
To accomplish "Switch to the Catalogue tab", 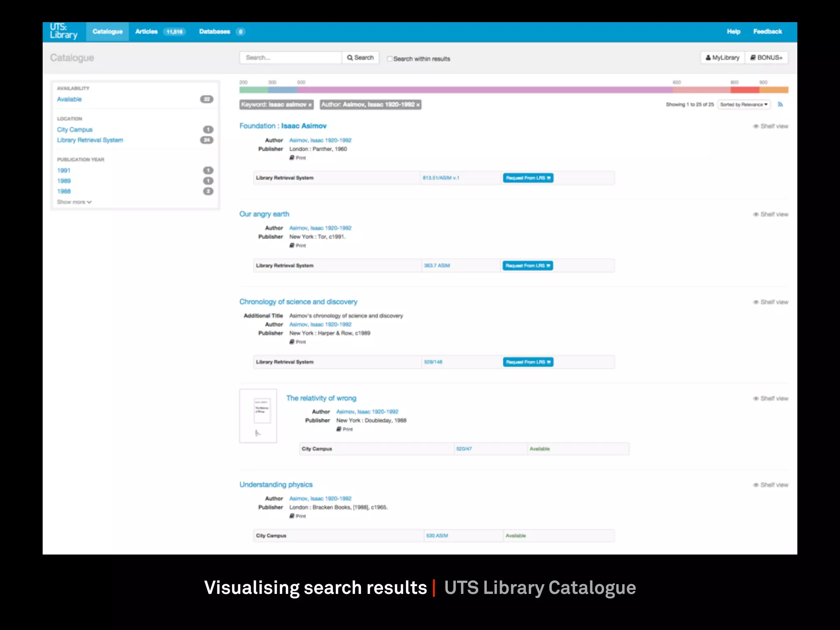I will [x=107, y=32].
